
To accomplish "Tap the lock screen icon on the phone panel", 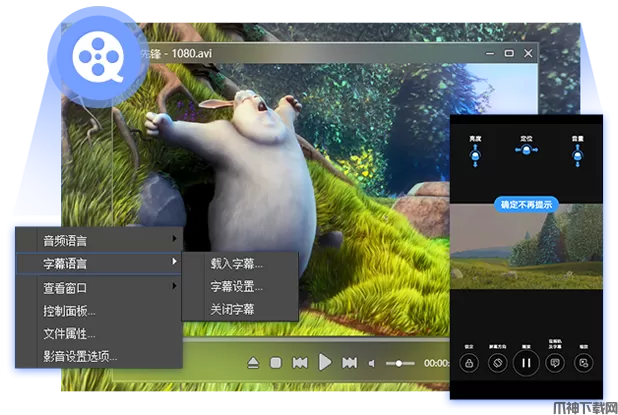I will [x=468, y=363].
